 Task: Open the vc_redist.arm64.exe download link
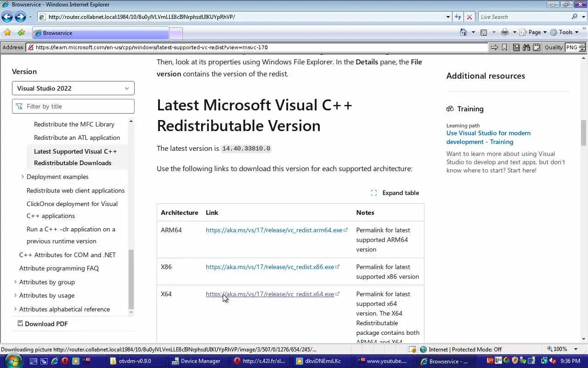274,230
